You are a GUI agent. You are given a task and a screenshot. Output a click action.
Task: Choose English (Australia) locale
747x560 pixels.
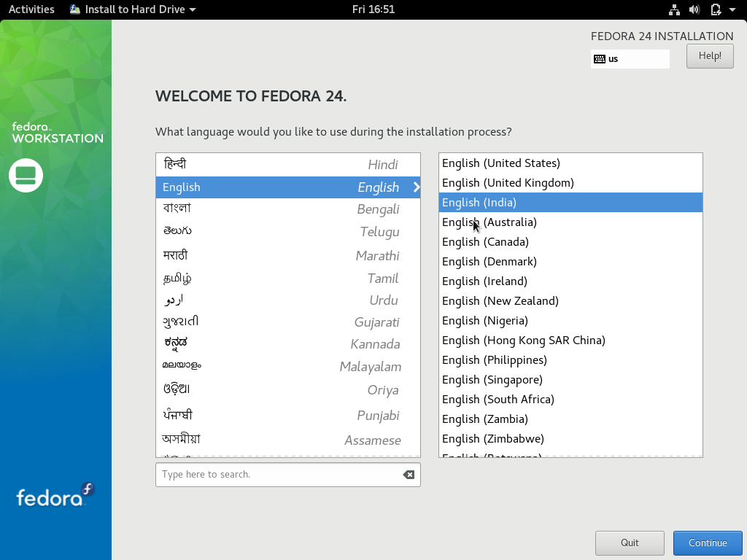coord(570,222)
